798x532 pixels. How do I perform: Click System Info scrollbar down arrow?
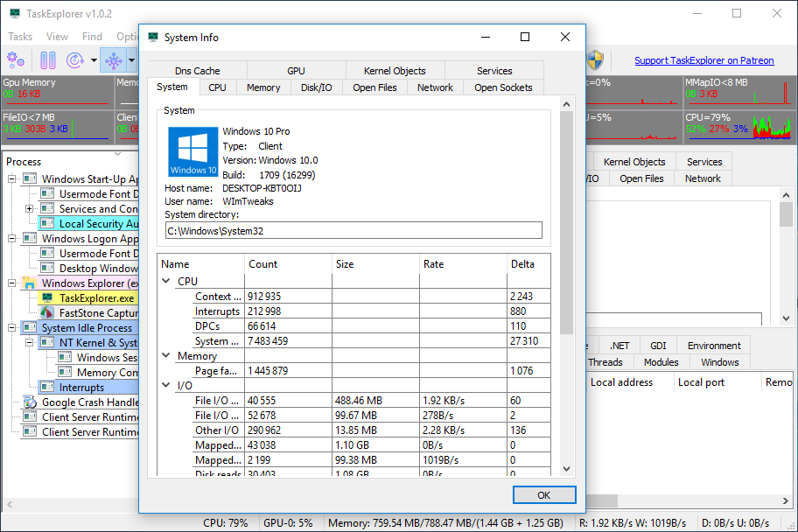[x=566, y=469]
